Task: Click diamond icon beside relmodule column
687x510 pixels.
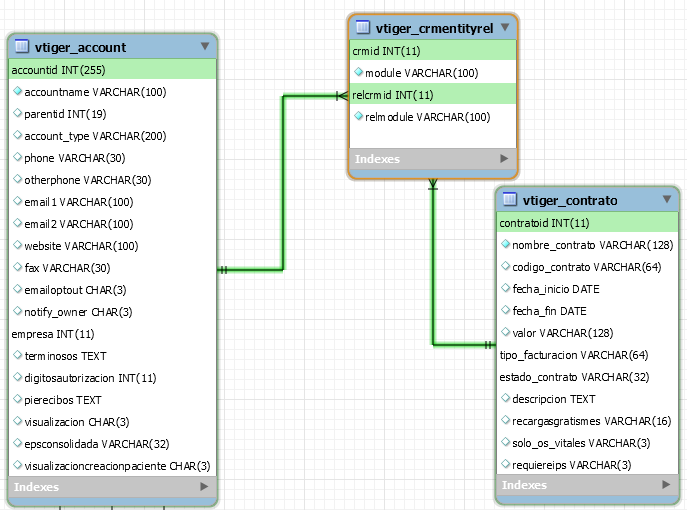Action: [358, 116]
